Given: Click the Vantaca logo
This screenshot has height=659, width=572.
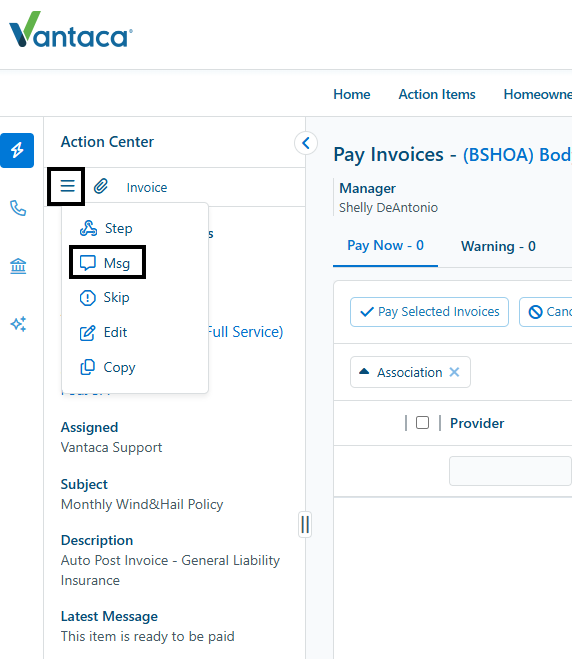Looking at the screenshot, I should coord(71,29).
